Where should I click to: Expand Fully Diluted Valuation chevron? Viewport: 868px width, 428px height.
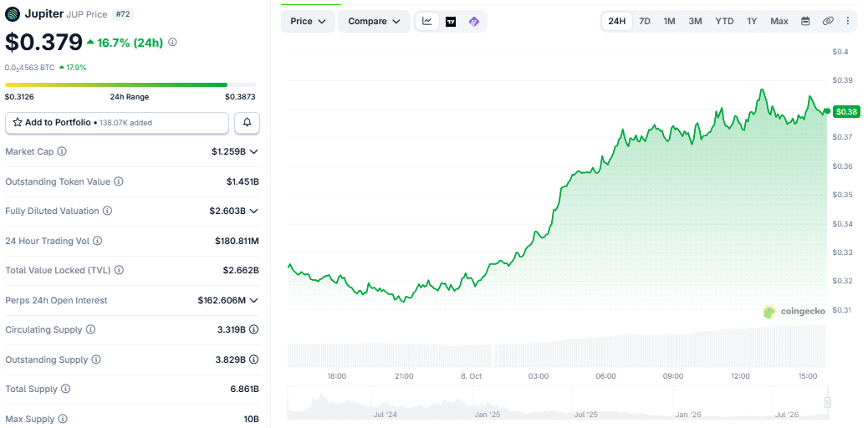(x=254, y=211)
